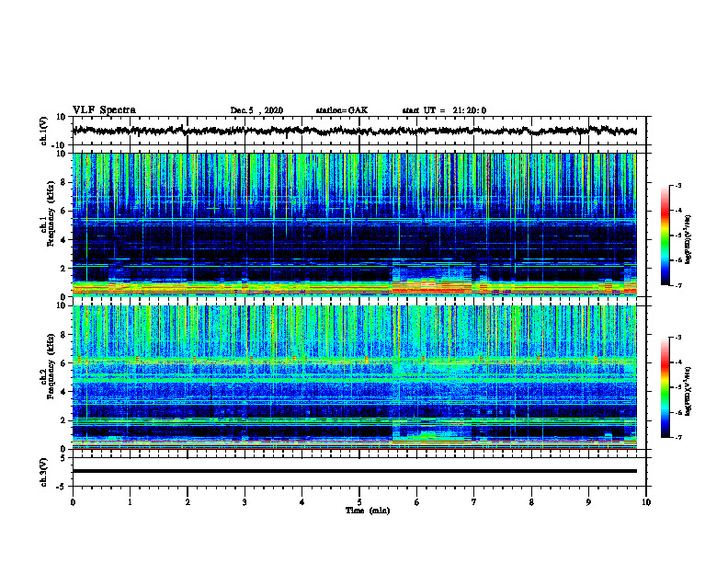728x563 pixels.
Task: Click ch.2 "Frequency (kHz)" axis label
Action: (51, 366)
